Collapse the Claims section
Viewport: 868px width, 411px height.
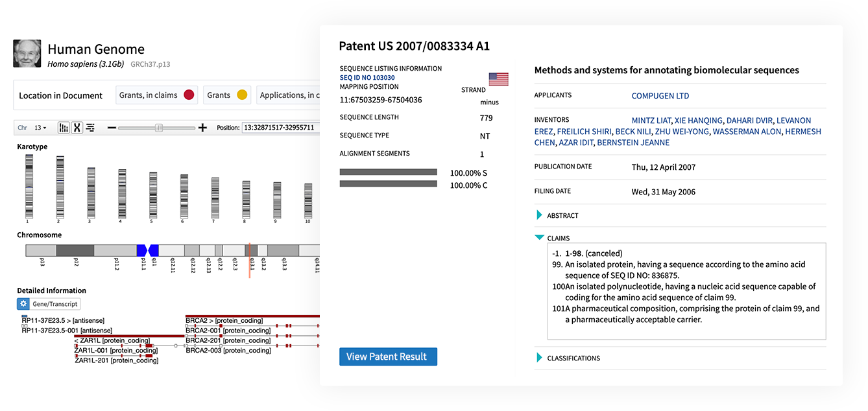[x=539, y=238]
